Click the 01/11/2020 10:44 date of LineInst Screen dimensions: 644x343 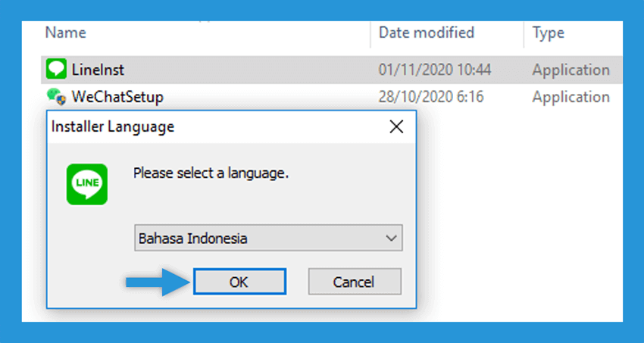tap(435, 70)
